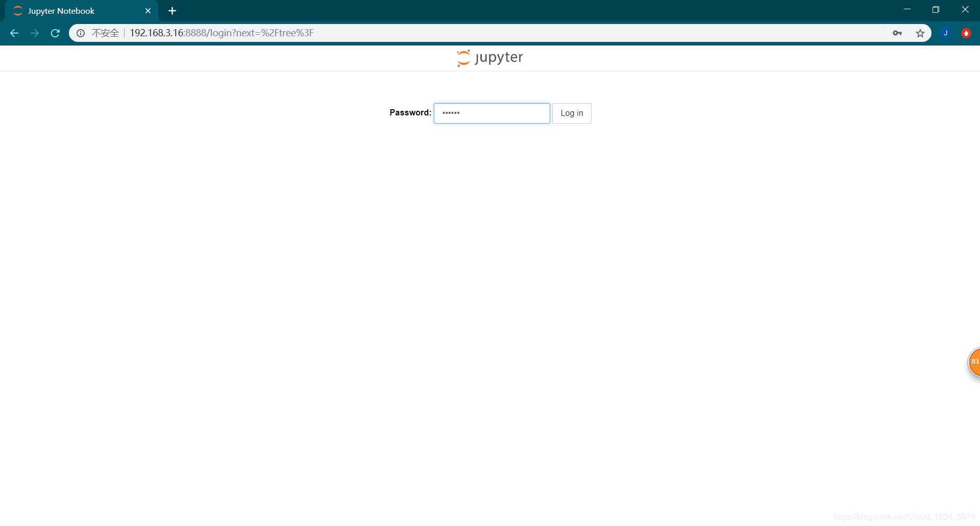980x526 pixels.
Task: Open the blue J profile avatar
Action: tap(946, 33)
